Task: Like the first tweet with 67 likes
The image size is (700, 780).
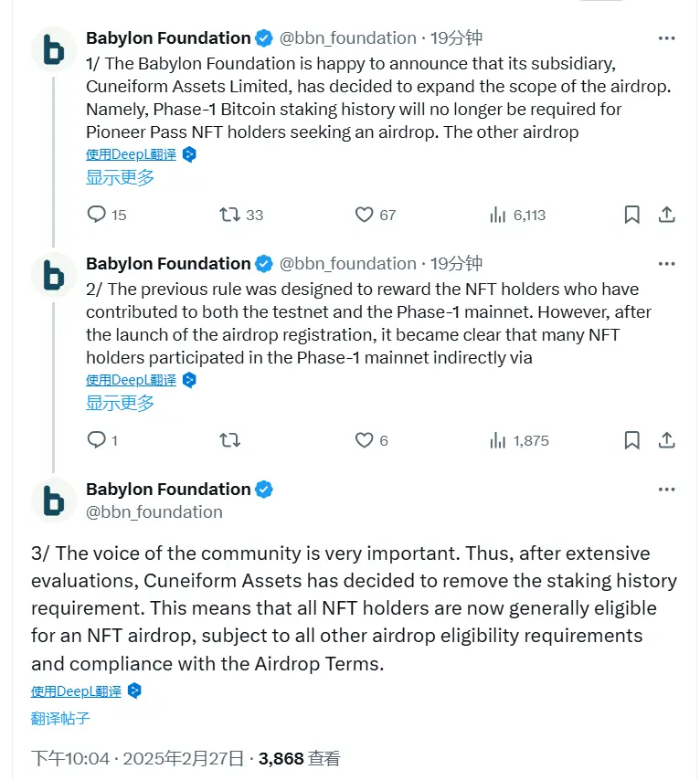Action: pyautogui.click(x=363, y=215)
